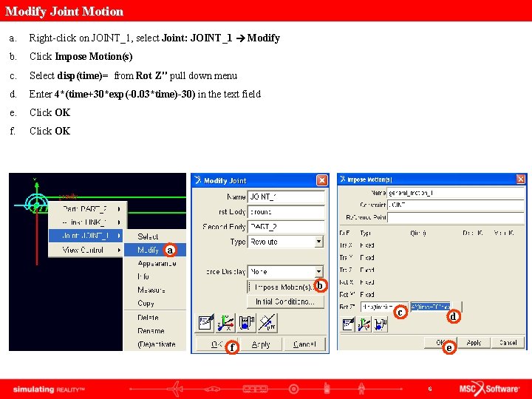Close the Modify Joint dialog

pos(321,180)
